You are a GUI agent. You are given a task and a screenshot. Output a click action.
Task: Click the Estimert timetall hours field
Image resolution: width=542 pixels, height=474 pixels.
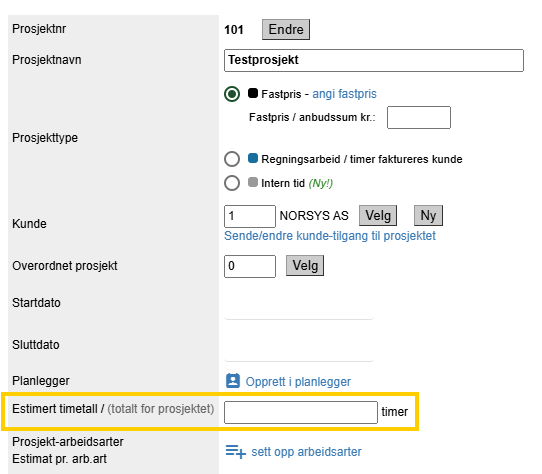tap(301, 412)
